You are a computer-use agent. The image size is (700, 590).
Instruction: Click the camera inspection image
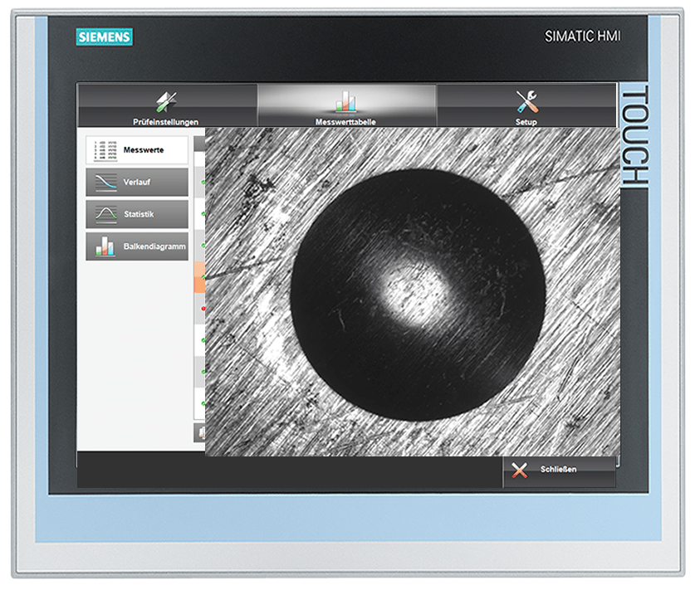[x=413, y=292]
